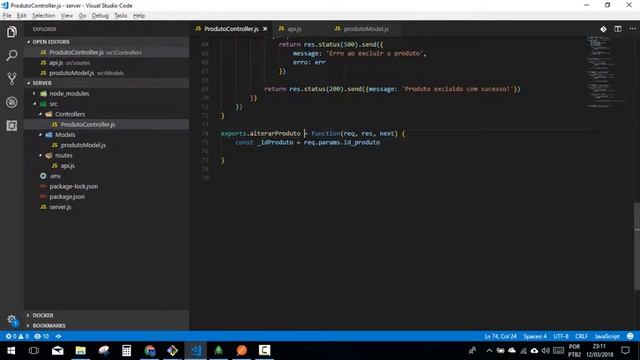640x360 pixels.
Task: Open the Selection menu
Action: tap(44, 16)
